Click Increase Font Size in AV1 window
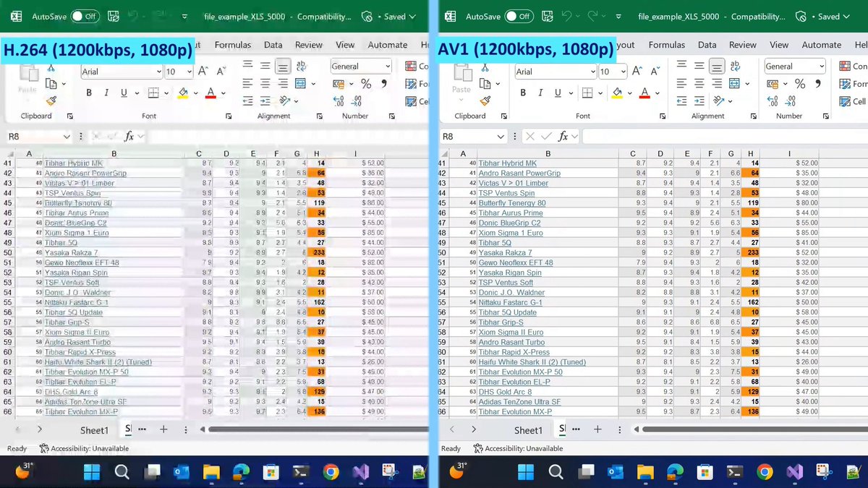The width and height of the screenshot is (868, 488). click(x=638, y=72)
